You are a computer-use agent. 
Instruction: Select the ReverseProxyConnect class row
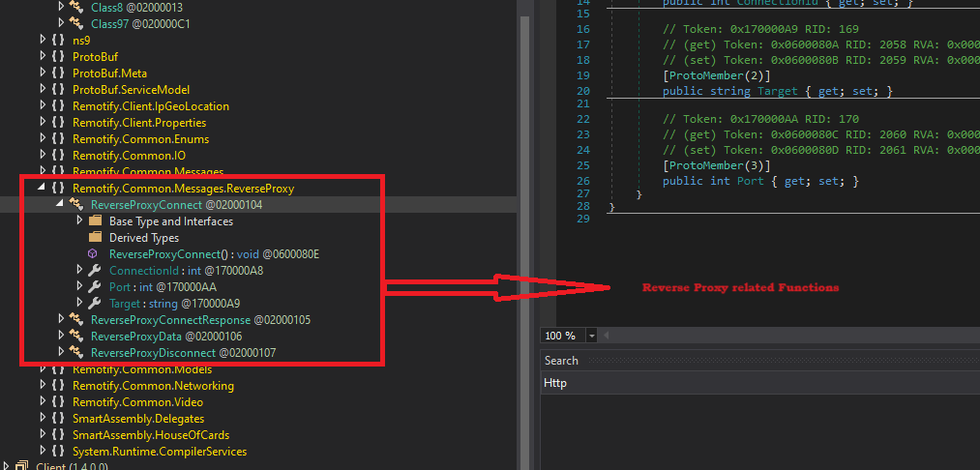(x=258, y=204)
